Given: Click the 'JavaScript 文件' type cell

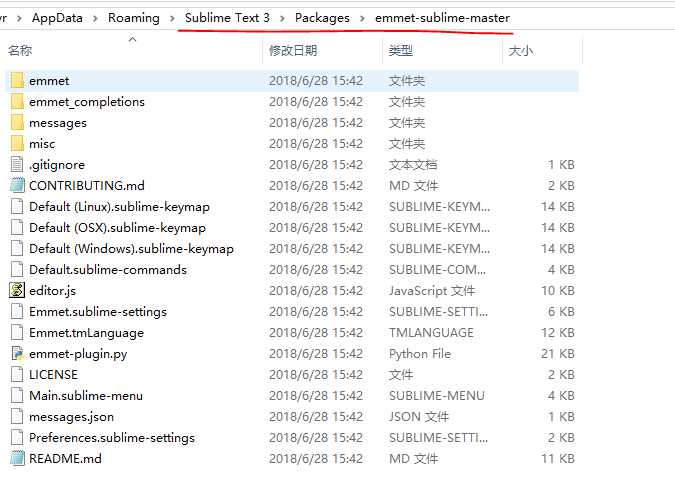Looking at the screenshot, I should tap(432, 291).
